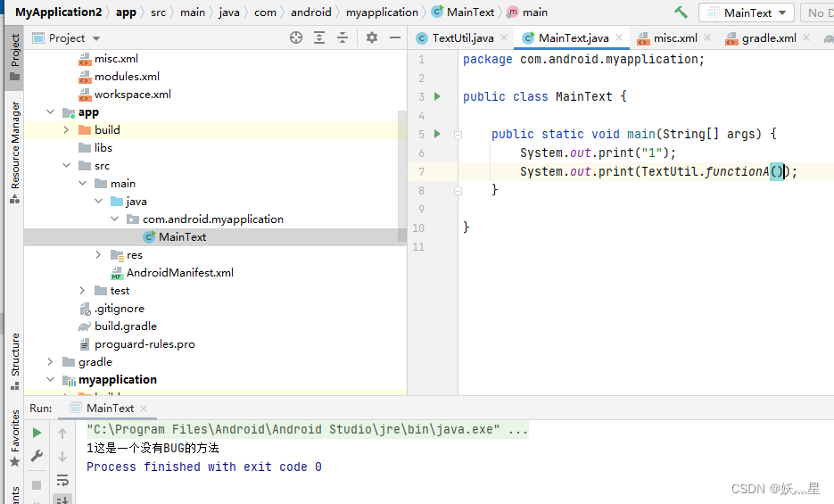This screenshot has height=504, width=834.
Task: Close the MainText run tab
Action: coord(144,409)
